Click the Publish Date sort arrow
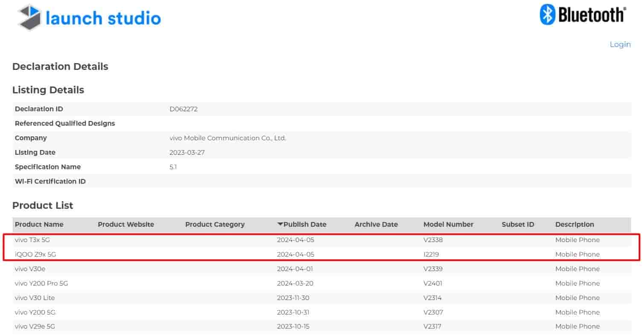Screen dimensions: 644x335 [280, 224]
